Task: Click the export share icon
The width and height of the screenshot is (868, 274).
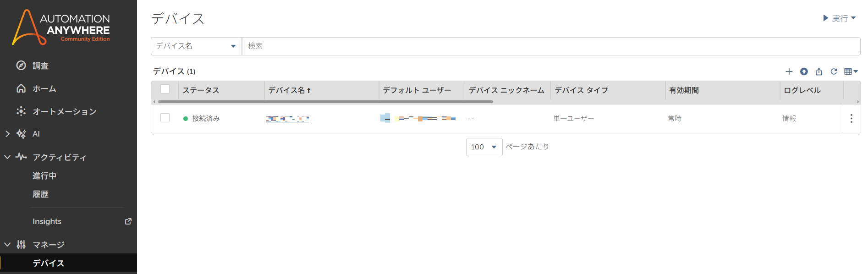Action: [819, 71]
